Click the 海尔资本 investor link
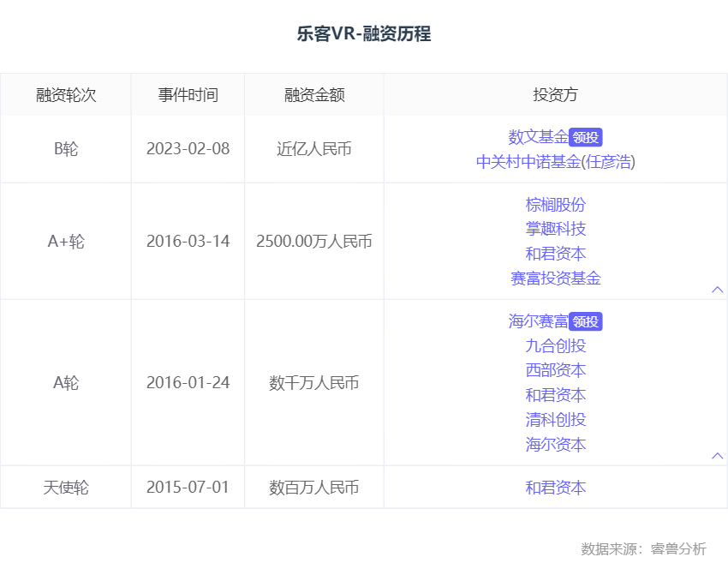The image size is (728, 587). click(x=556, y=445)
